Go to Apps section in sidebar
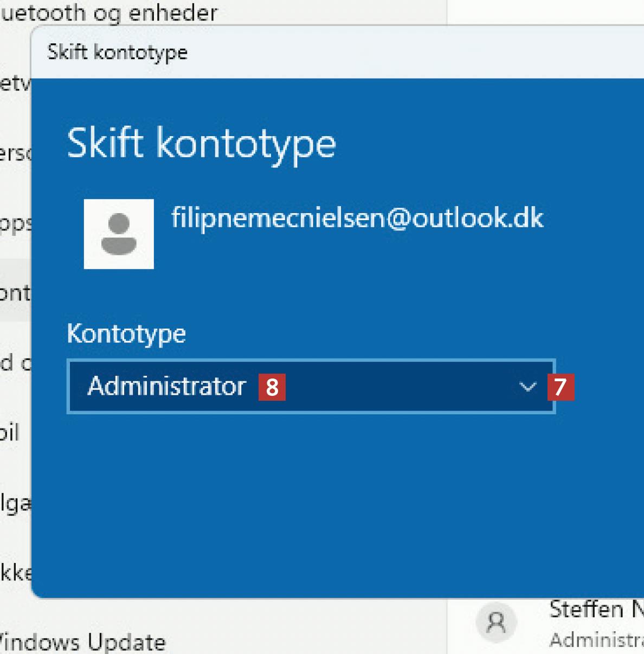Screen dimensions: 644x654 [x=15, y=223]
